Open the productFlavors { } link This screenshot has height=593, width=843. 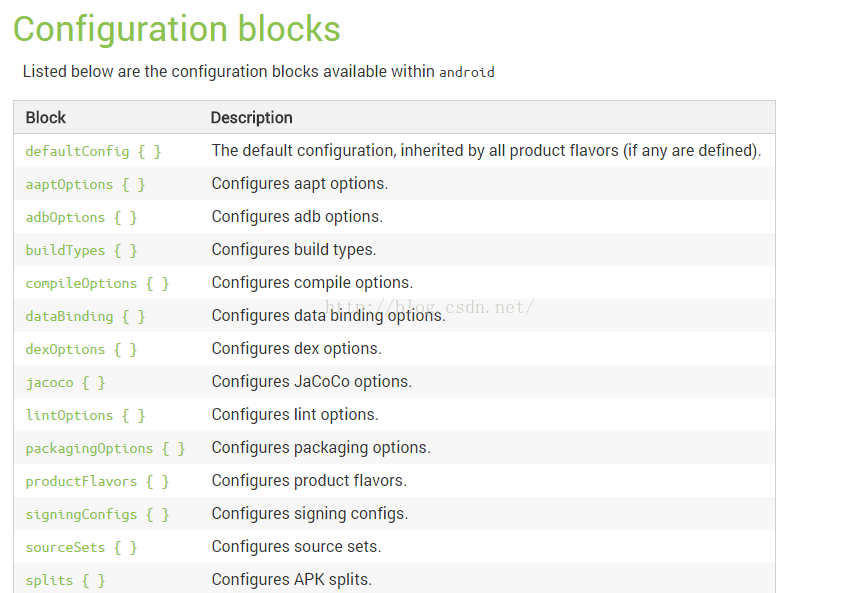point(97,481)
